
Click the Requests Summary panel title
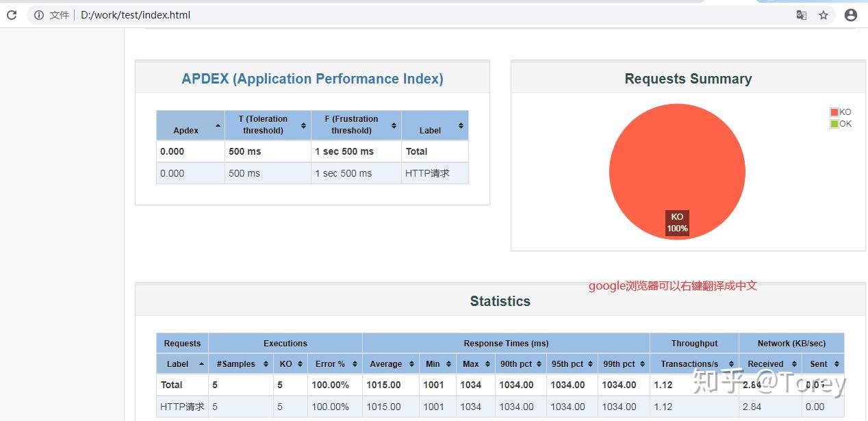point(688,79)
